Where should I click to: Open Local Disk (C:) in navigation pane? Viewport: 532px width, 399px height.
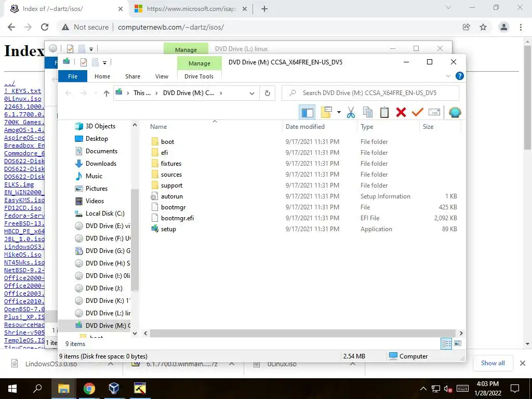pos(105,214)
